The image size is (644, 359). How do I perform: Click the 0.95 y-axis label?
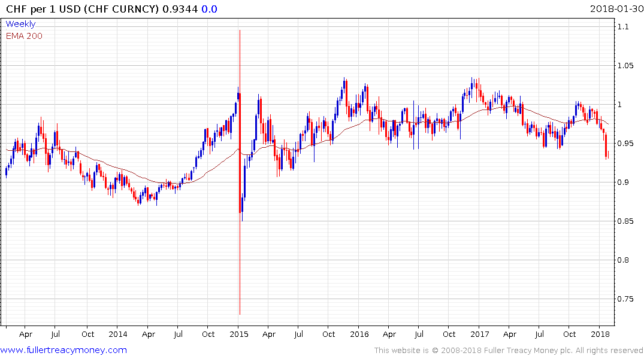(625, 143)
